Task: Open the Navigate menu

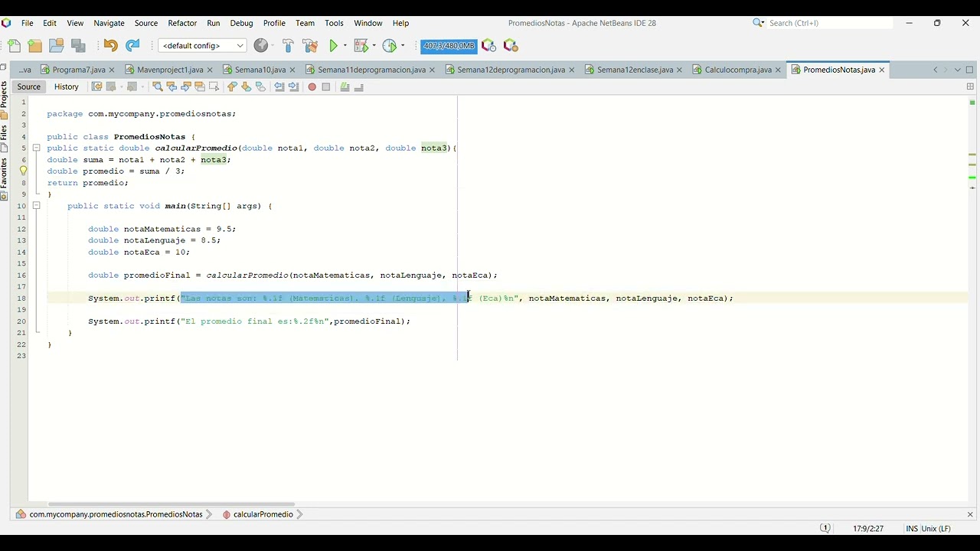Action: (109, 23)
